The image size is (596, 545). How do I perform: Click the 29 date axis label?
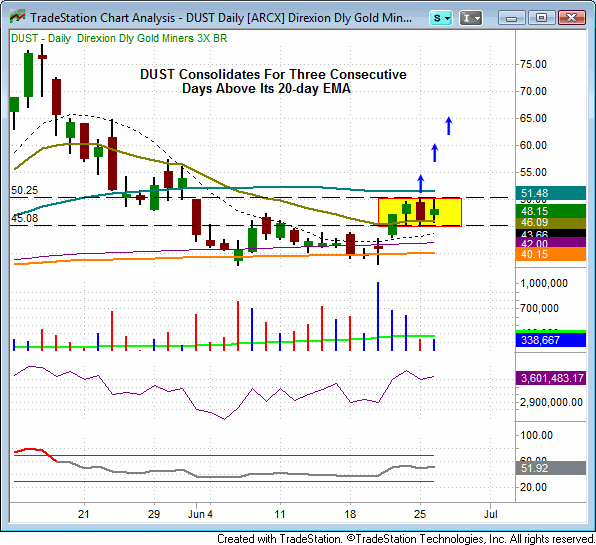[x=154, y=514]
